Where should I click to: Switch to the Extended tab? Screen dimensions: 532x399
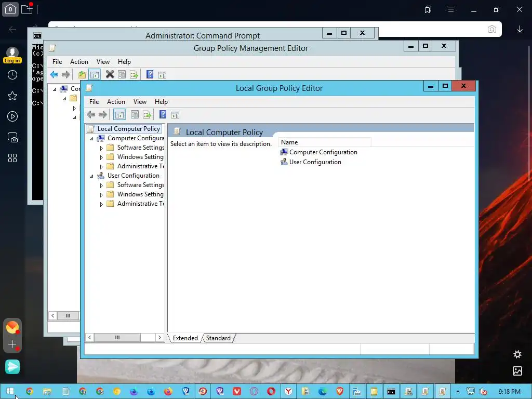click(x=185, y=338)
